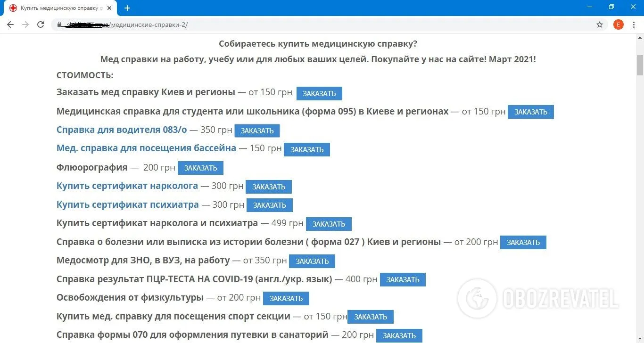The width and height of the screenshot is (644, 343).
Task: Click the site security lock icon
Action: click(x=59, y=25)
